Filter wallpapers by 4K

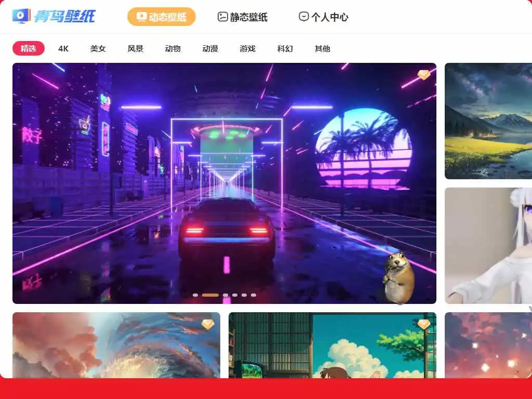(63, 48)
